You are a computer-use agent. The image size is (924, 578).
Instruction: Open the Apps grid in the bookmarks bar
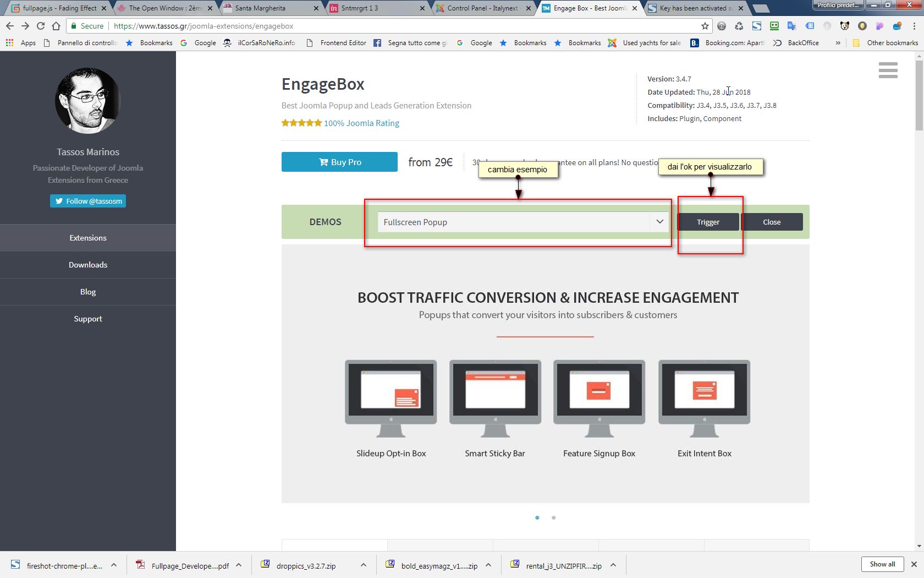20,42
